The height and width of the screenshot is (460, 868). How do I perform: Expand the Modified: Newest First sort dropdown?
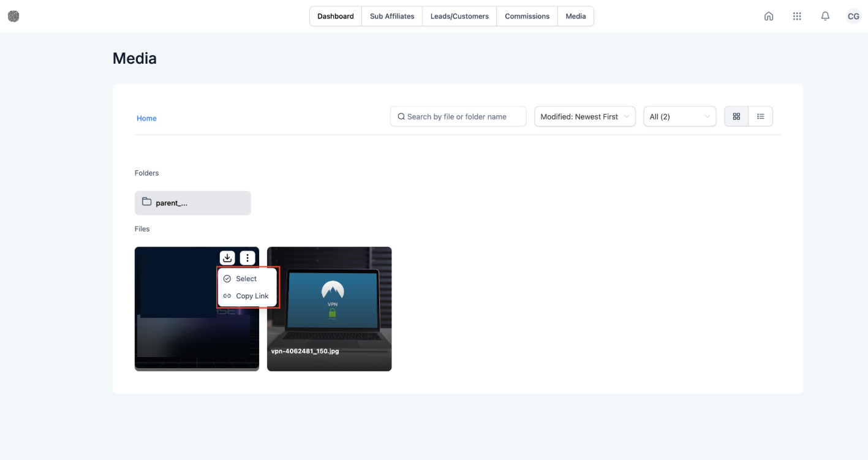585,116
